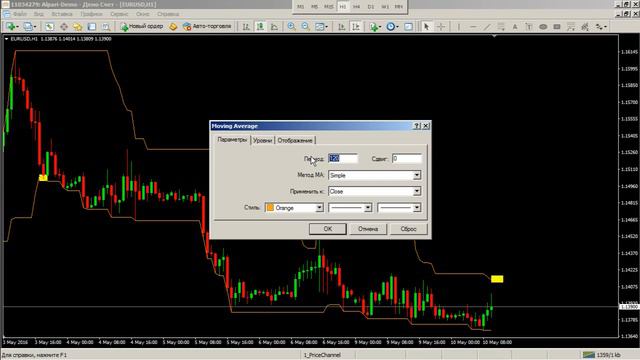Switch timeframe to H4
Image resolution: width=640 pixels, height=360 pixels.
click(357, 7)
